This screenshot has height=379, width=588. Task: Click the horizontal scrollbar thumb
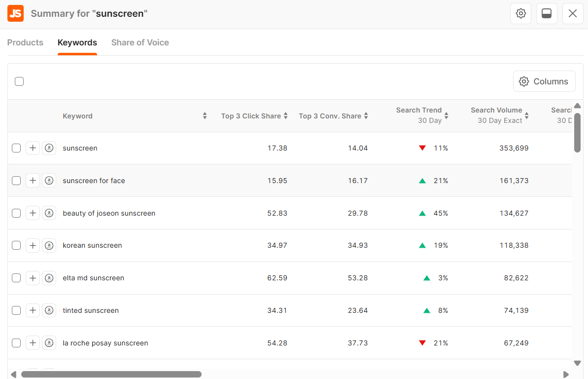(111, 374)
